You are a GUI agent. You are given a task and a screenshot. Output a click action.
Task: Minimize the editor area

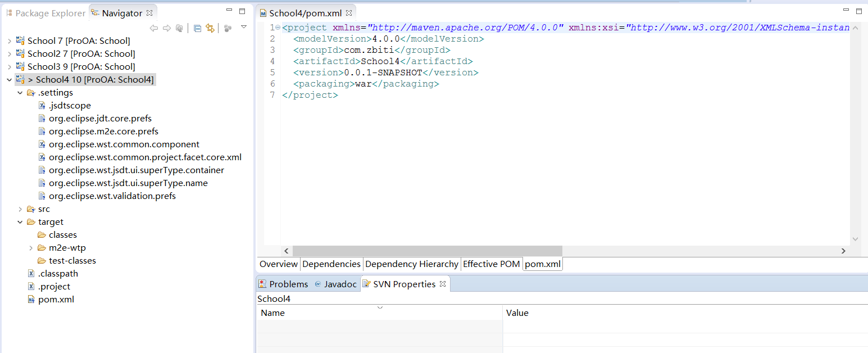tap(846, 11)
